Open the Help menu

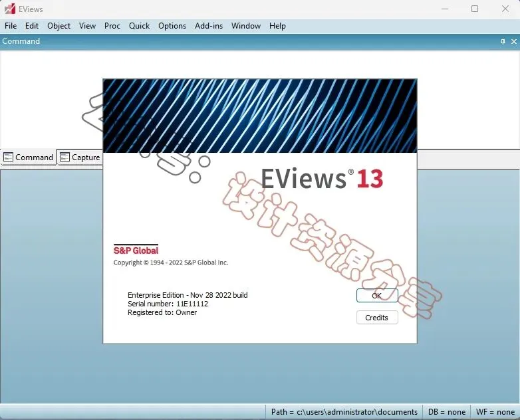277,26
